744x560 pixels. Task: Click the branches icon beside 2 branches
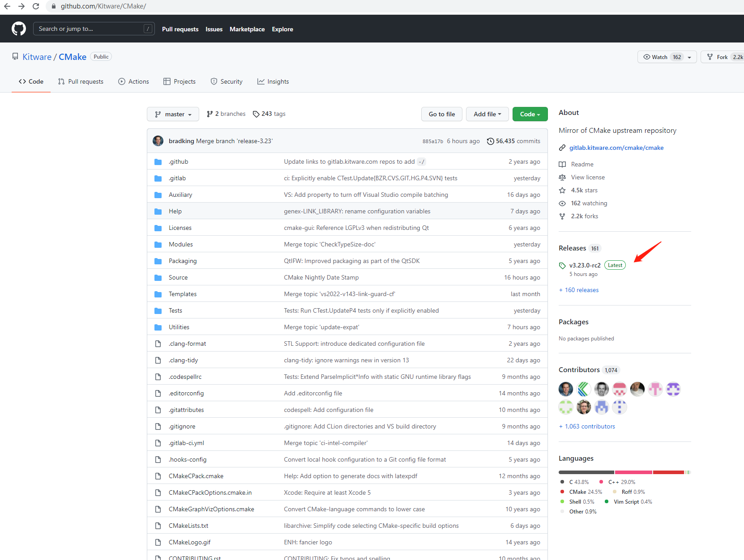[x=210, y=114]
